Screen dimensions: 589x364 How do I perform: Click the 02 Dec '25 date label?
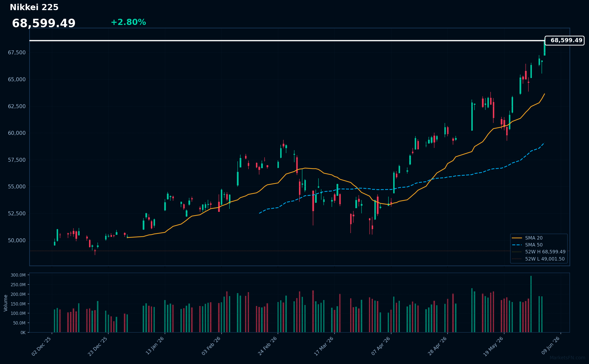point(41,346)
